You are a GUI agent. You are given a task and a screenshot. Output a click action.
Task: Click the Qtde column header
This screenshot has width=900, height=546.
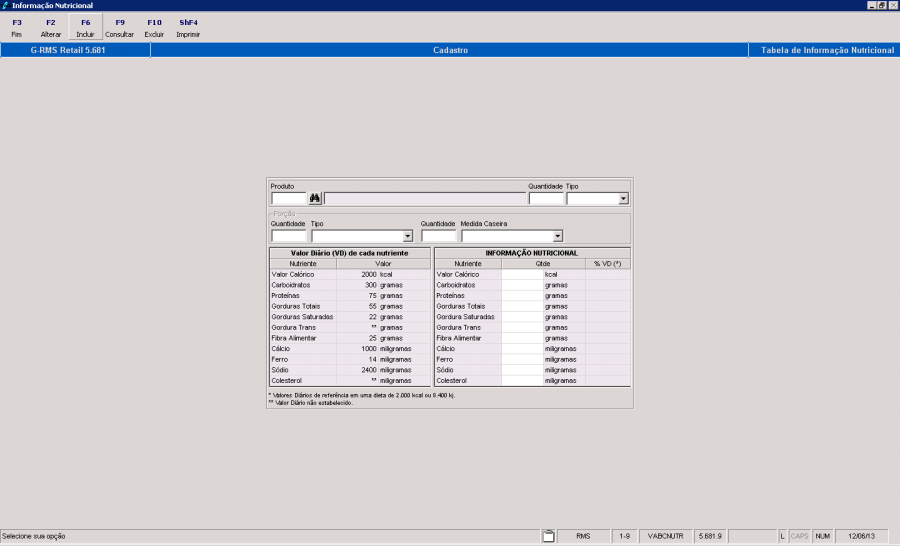(x=543, y=264)
